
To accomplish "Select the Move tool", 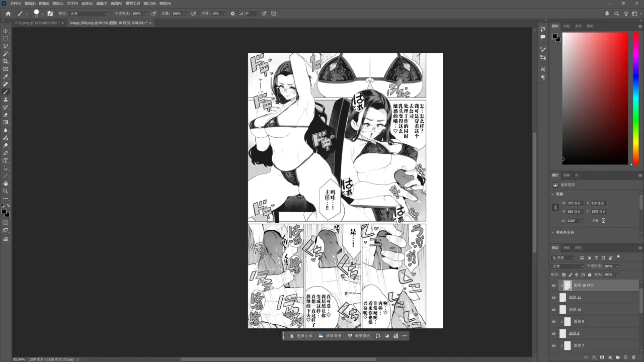I will tap(6, 31).
